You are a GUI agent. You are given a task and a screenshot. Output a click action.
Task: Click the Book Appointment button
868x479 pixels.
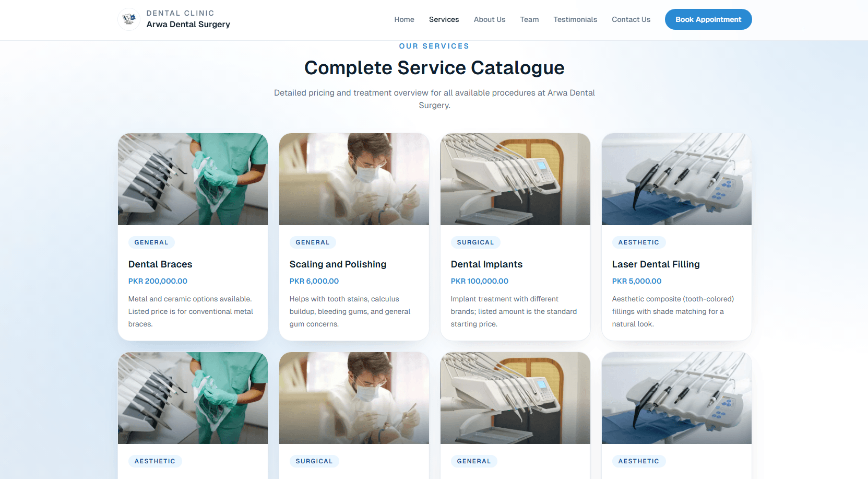pos(708,19)
